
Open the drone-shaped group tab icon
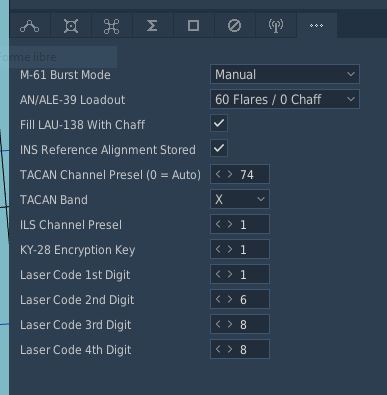(111, 26)
